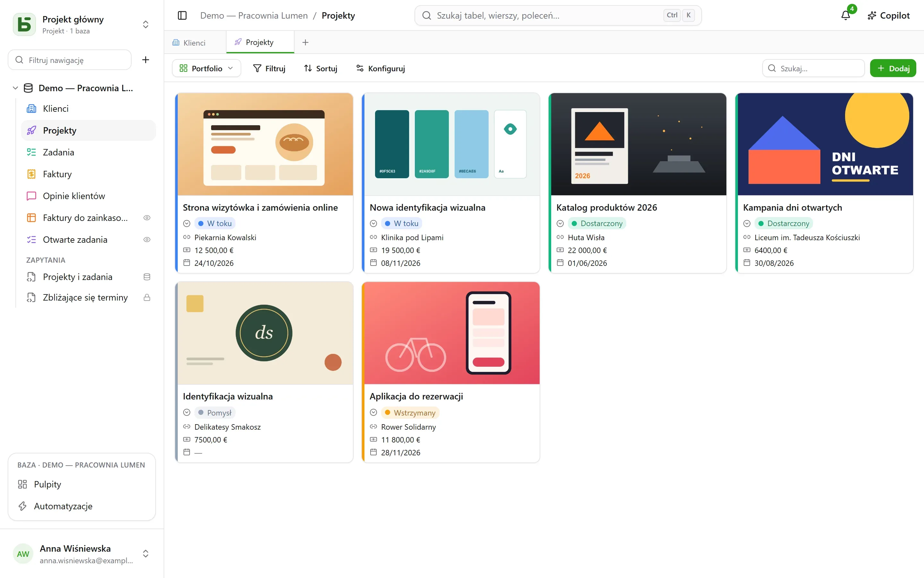Click the Zadania checklist icon
Screen dimensions: 924x578
31,152
